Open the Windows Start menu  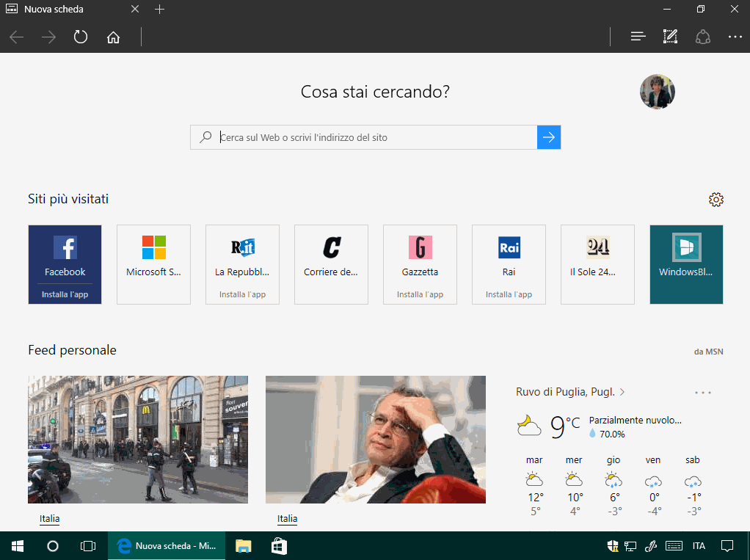click(x=18, y=545)
